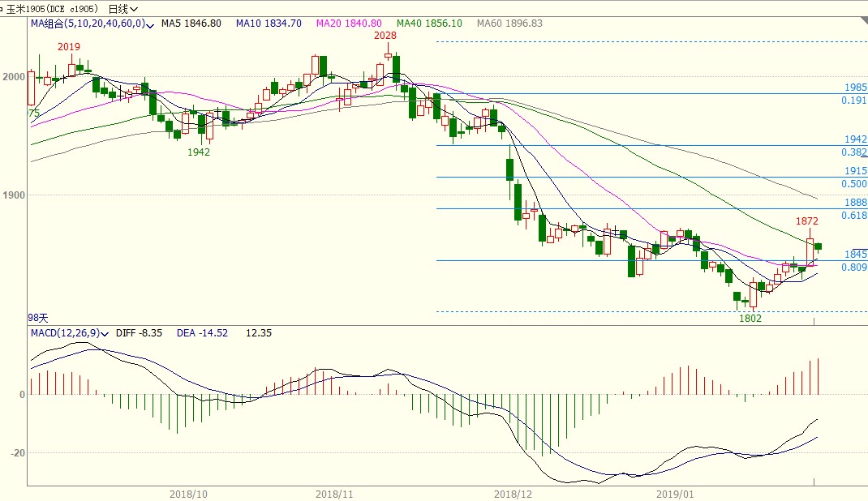Select the 0.618 Fibonacci level label
This screenshot has height=501, width=868.
click(854, 216)
